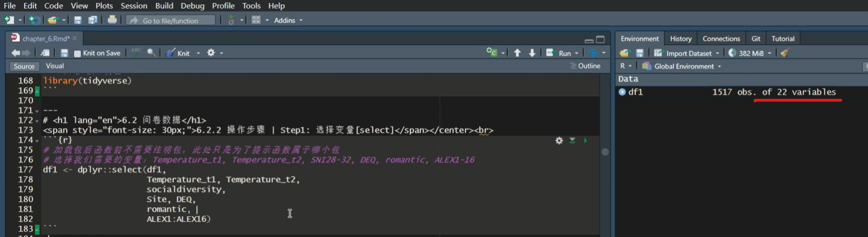Open the R language selector dropdown
This screenshot has height=237, width=868.
(x=626, y=66)
